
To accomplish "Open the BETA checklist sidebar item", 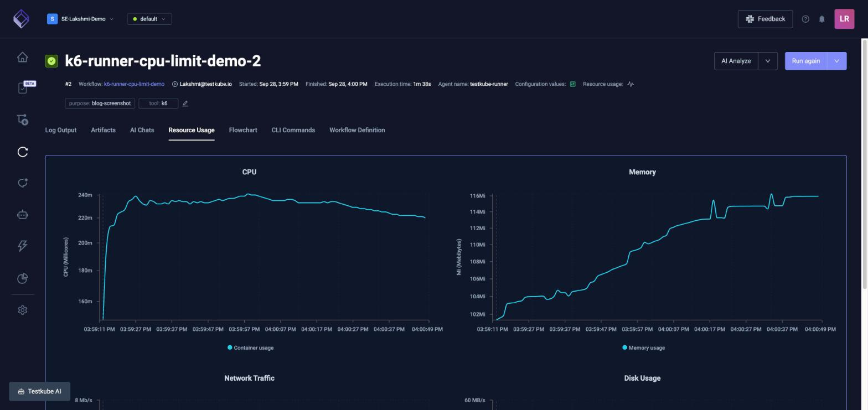I will click(x=23, y=88).
